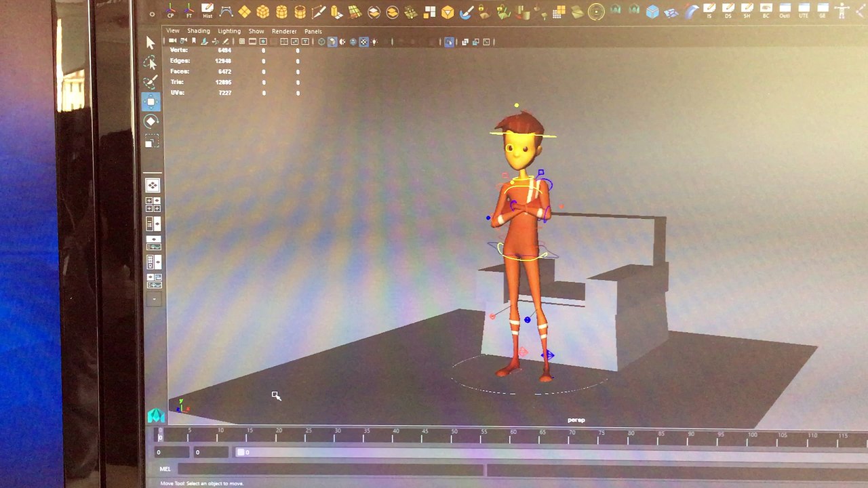This screenshot has width=868, height=488.
Task: Open the Shading panel menu
Action: (199, 31)
